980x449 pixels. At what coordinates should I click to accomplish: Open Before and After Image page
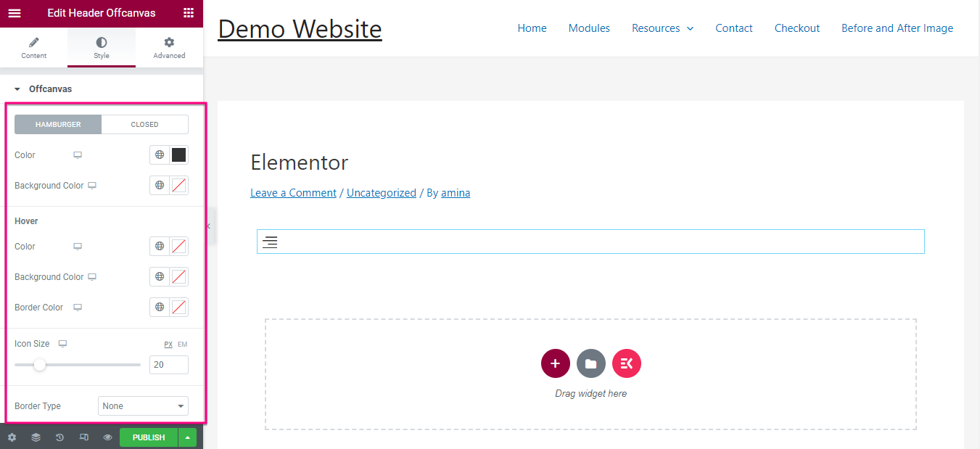click(897, 28)
